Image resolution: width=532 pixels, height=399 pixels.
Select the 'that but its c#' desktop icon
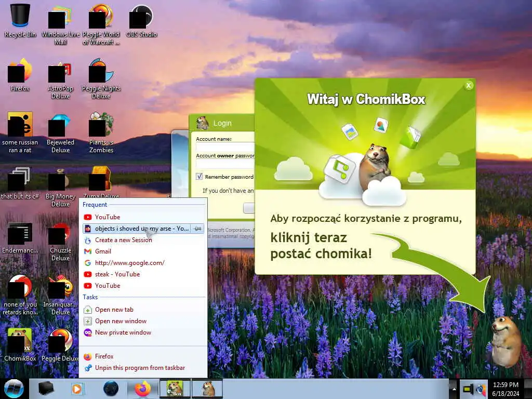pos(20,183)
